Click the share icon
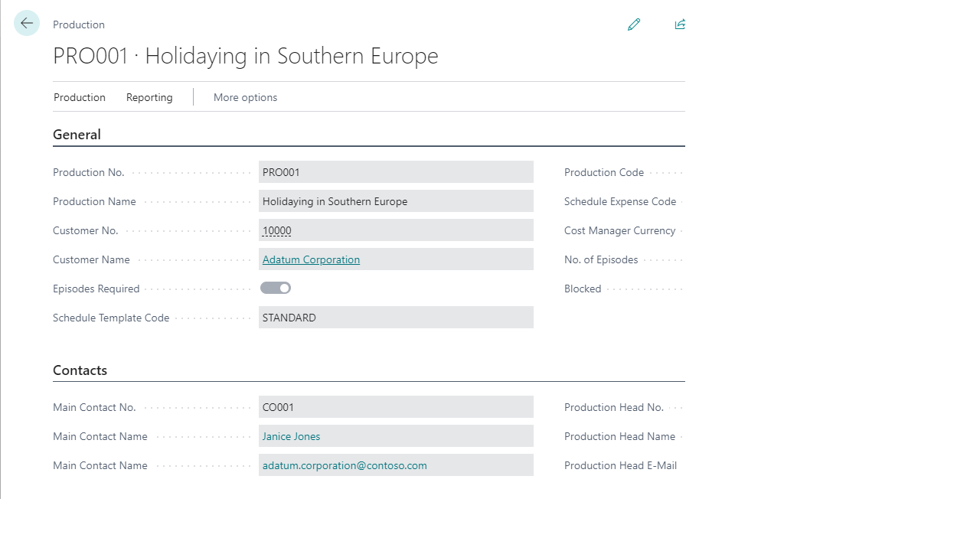This screenshot has height=551, width=980. (680, 24)
